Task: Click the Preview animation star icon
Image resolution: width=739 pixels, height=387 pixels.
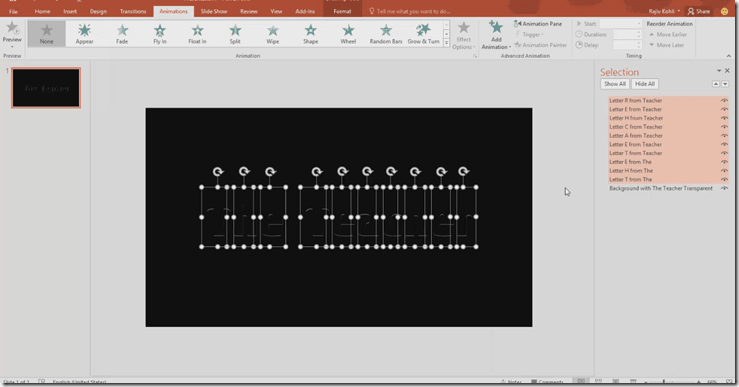Action: point(12,28)
